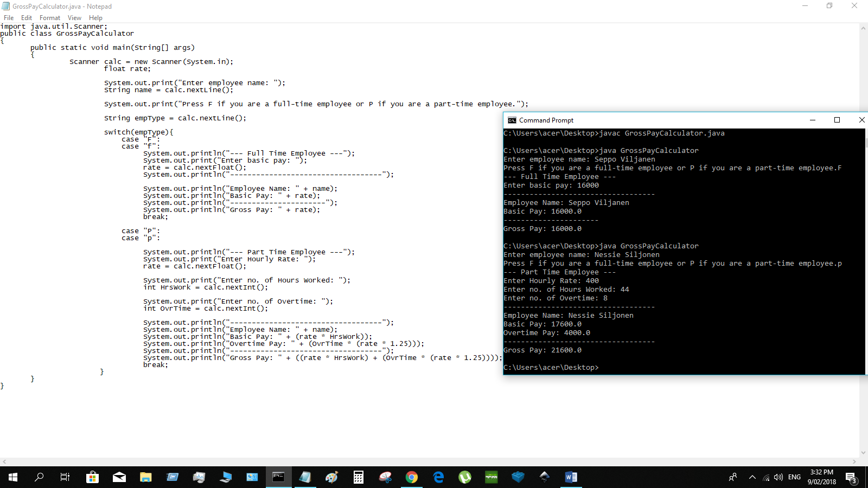Screen dimensions: 868x488
Task: Minimize the Command Prompt window
Action: click(x=813, y=120)
